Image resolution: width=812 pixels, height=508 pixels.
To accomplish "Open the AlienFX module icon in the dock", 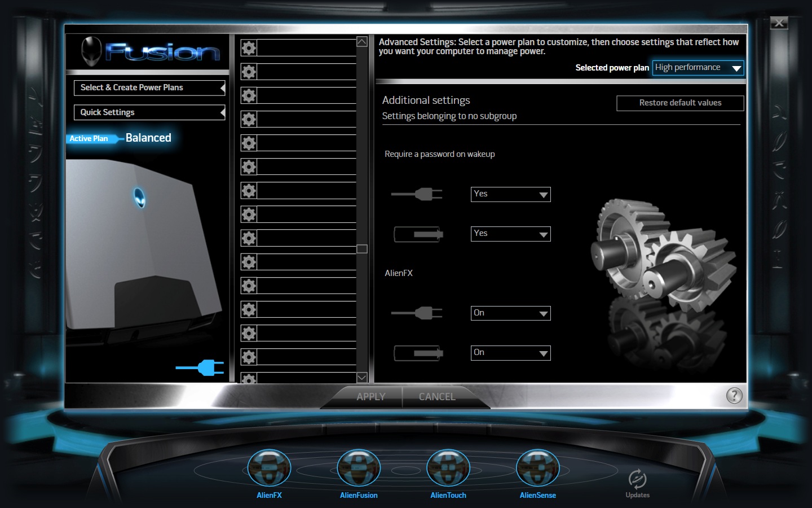I will [x=269, y=467].
